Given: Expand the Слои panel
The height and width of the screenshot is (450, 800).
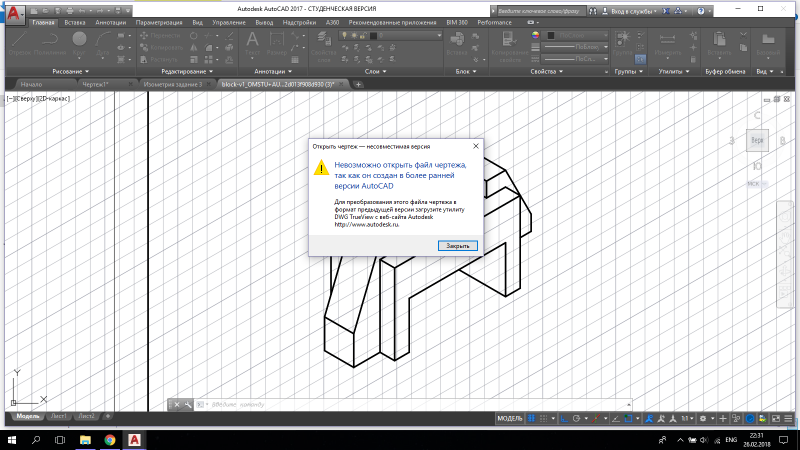Looking at the screenshot, I should pos(375,71).
